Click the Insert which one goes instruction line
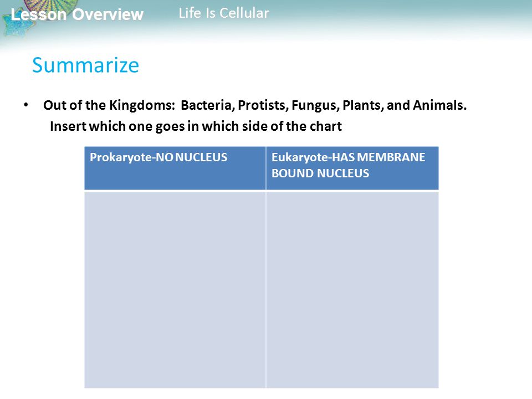The height and width of the screenshot is (399, 532). point(196,126)
